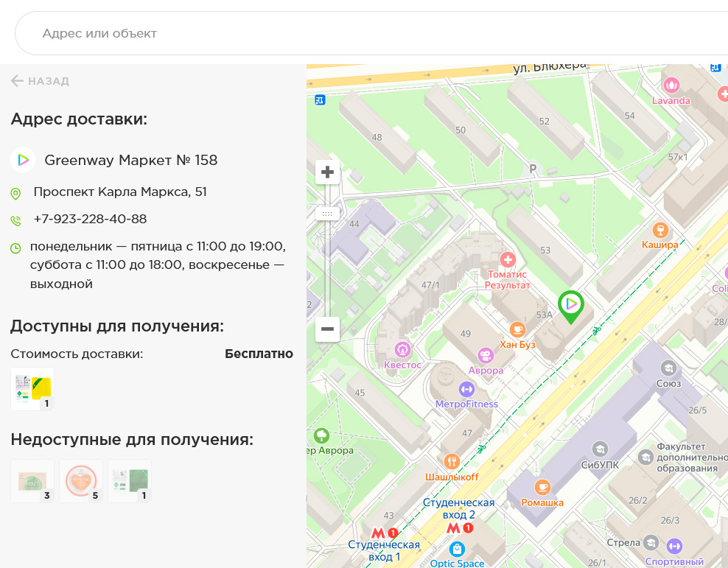Click the Хан Буз cafe icon on map
Screen dimensions: 728x568
click(517, 329)
